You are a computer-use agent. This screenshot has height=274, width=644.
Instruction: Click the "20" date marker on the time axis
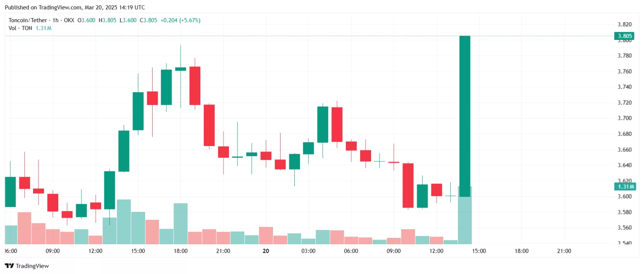[265, 251]
